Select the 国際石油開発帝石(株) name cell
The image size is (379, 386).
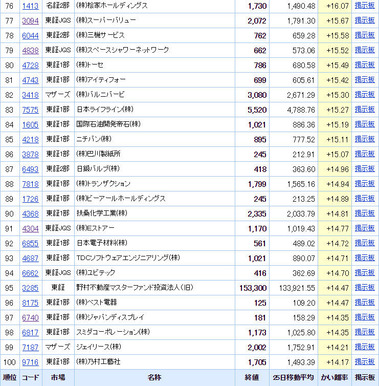[x=155, y=125]
